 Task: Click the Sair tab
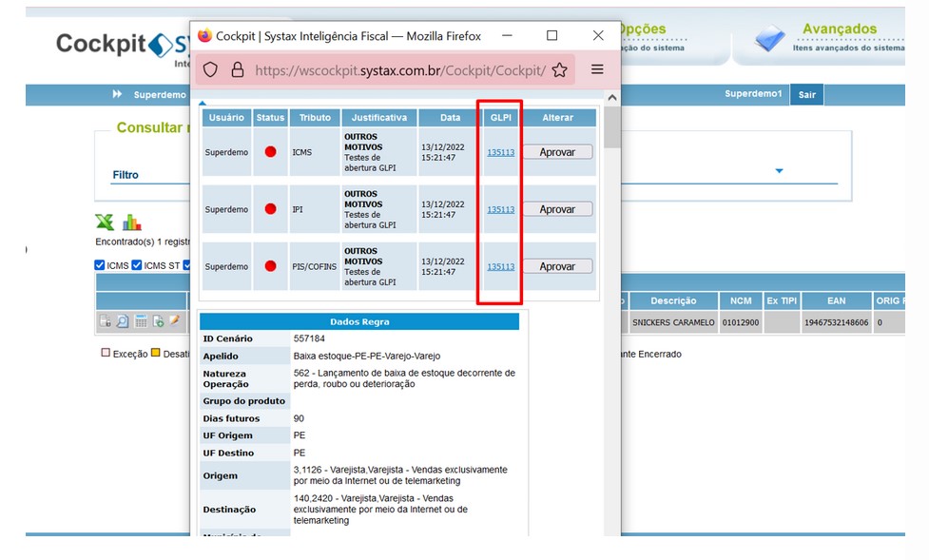pyautogui.click(x=807, y=95)
